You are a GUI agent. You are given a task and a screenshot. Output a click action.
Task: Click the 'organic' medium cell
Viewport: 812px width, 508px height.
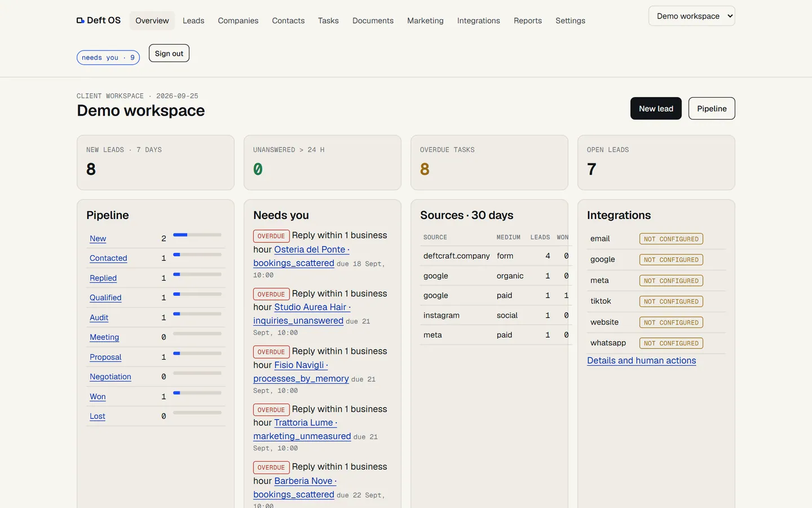pos(510,275)
